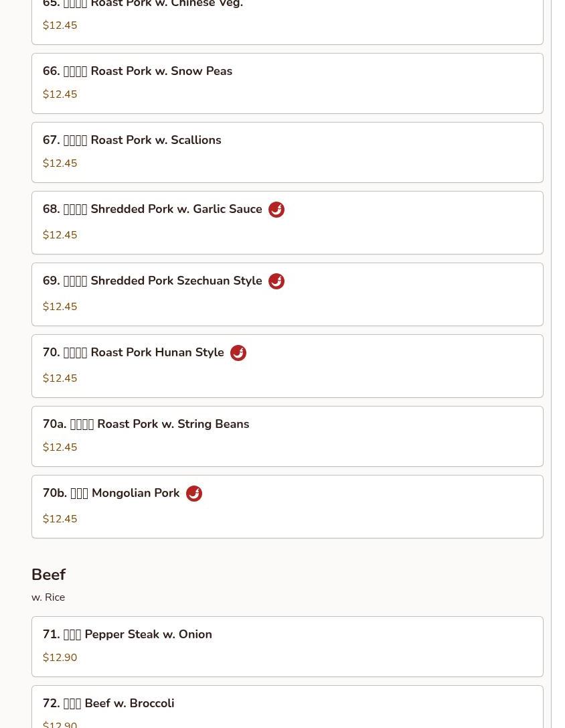
Task: Open item 66 Roast Pork w. Snow Peas
Action: (287, 84)
